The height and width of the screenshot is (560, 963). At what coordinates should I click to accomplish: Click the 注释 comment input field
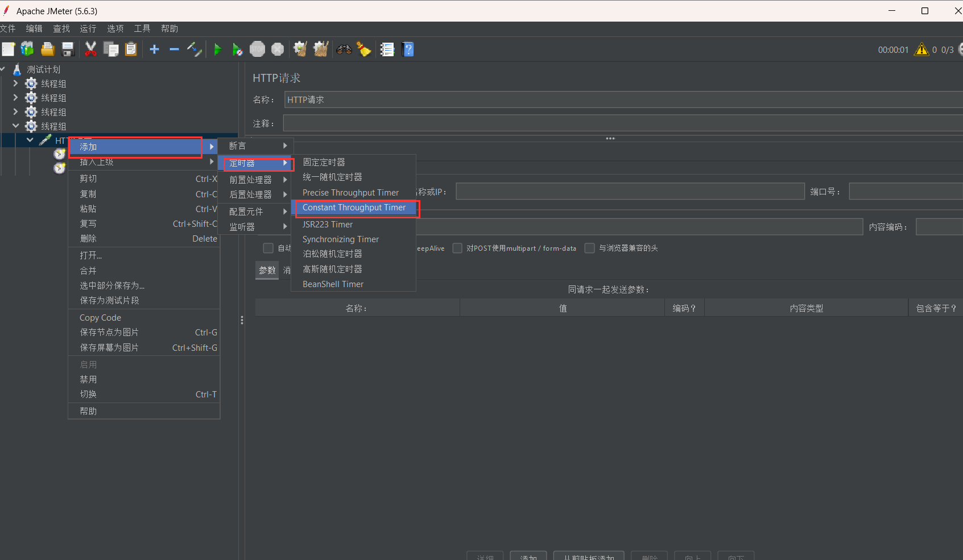click(623, 123)
